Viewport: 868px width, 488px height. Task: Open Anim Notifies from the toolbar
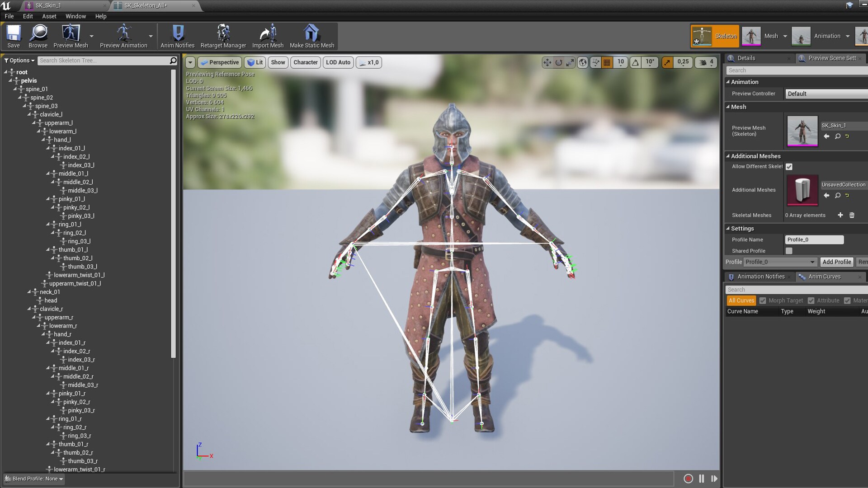point(177,36)
